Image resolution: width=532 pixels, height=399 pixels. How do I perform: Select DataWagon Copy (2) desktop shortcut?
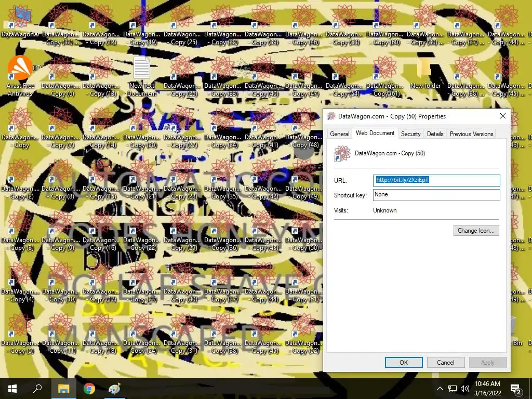(x=20, y=179)
